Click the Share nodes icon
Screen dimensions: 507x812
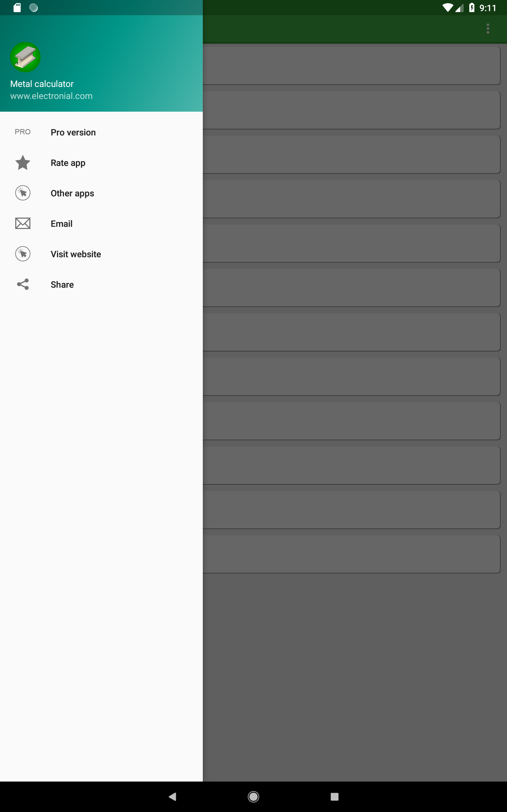[x=23, y=284]
